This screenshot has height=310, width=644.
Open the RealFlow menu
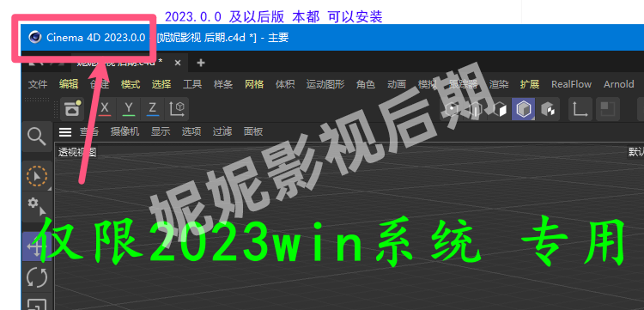571,84
